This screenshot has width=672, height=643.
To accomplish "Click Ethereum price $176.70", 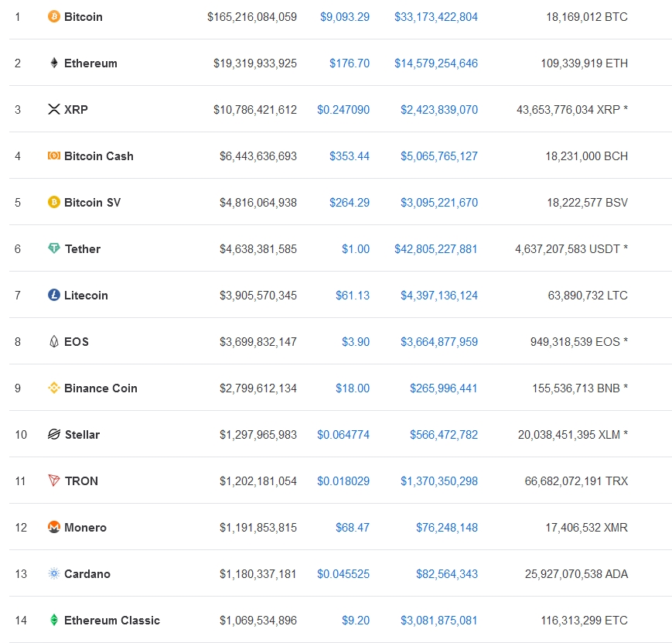I will click(x=350, y=63).
